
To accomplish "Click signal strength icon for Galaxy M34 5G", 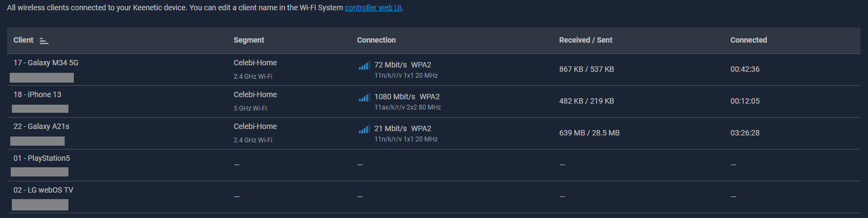I will [x=364, y=66].
